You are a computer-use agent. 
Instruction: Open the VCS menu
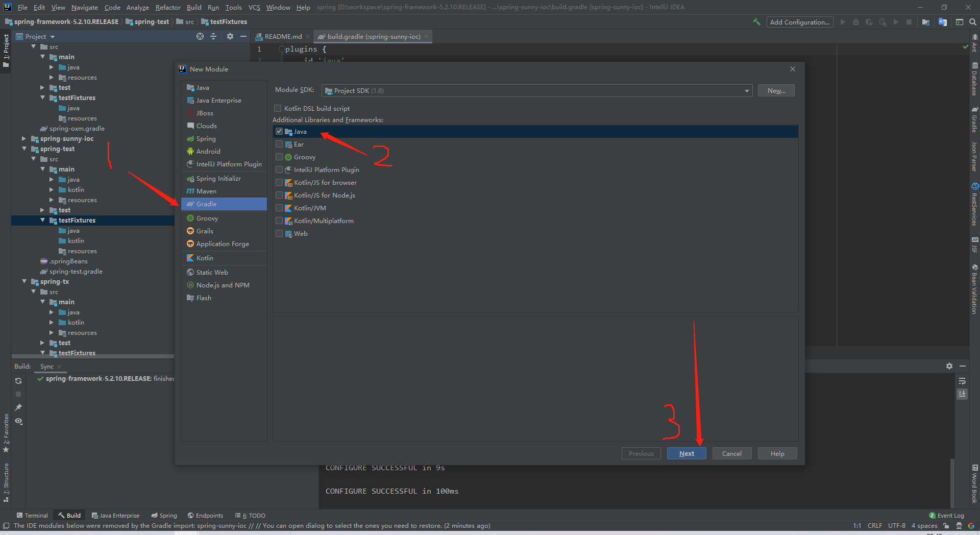point(254,7)
